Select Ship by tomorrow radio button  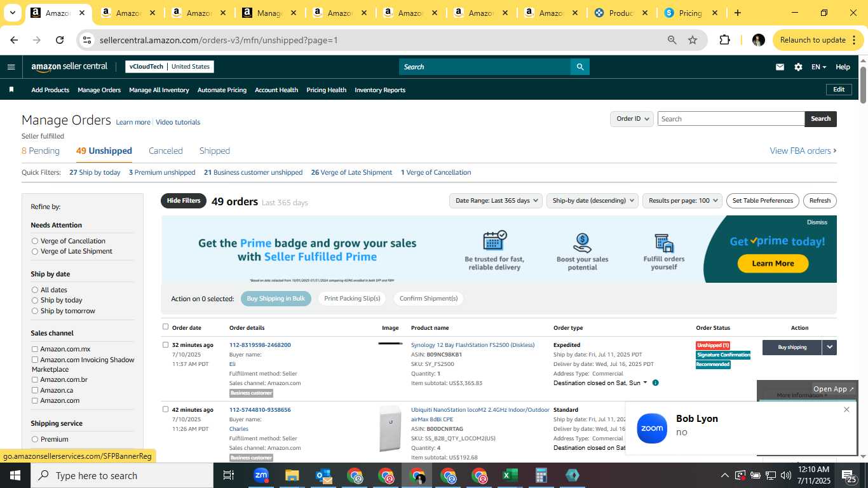click(x=35, y=311)
